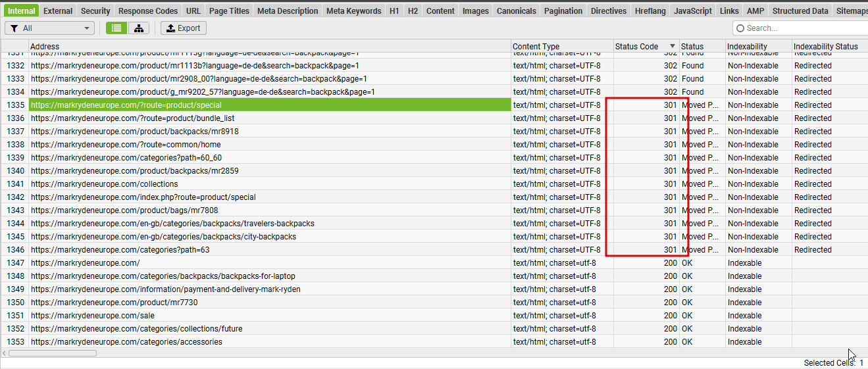
Task: Sort by the Content Type column header
Action: tap(563, 46)
